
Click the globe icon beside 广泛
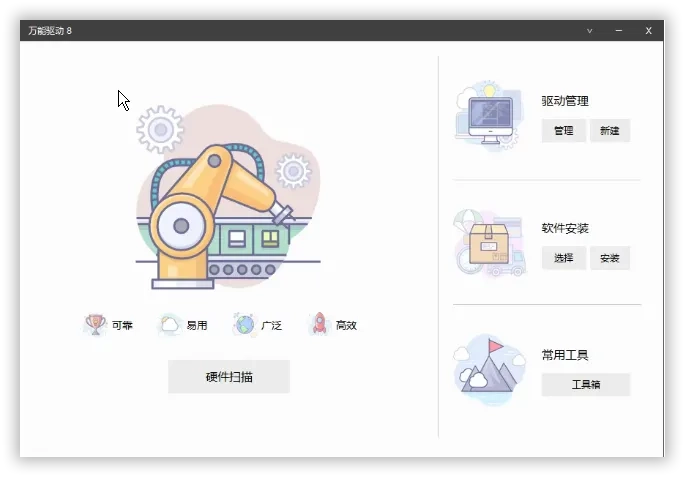coord(244,324)
